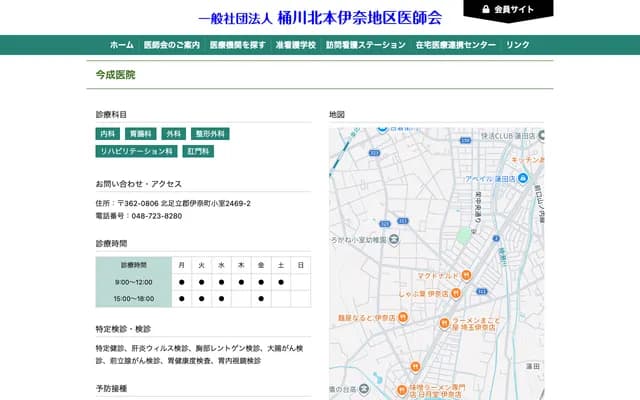Select the リハビリテーション科 tag
640x400 pixels.
(135, 151)
